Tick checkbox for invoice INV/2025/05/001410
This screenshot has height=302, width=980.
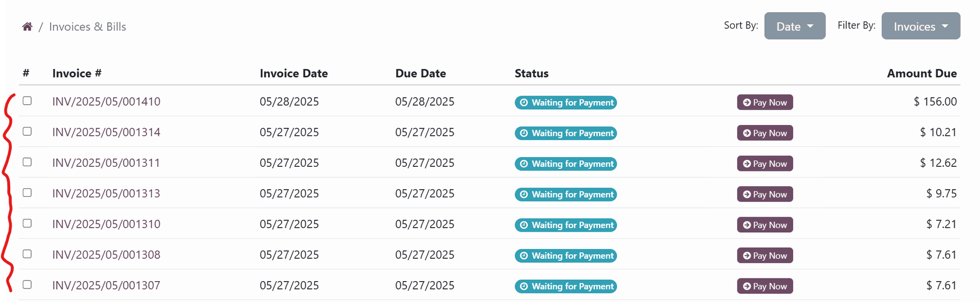point(27,100)
